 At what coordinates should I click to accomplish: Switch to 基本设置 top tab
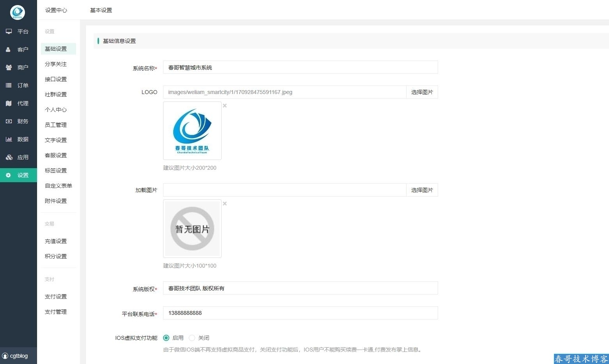[101, 10]
